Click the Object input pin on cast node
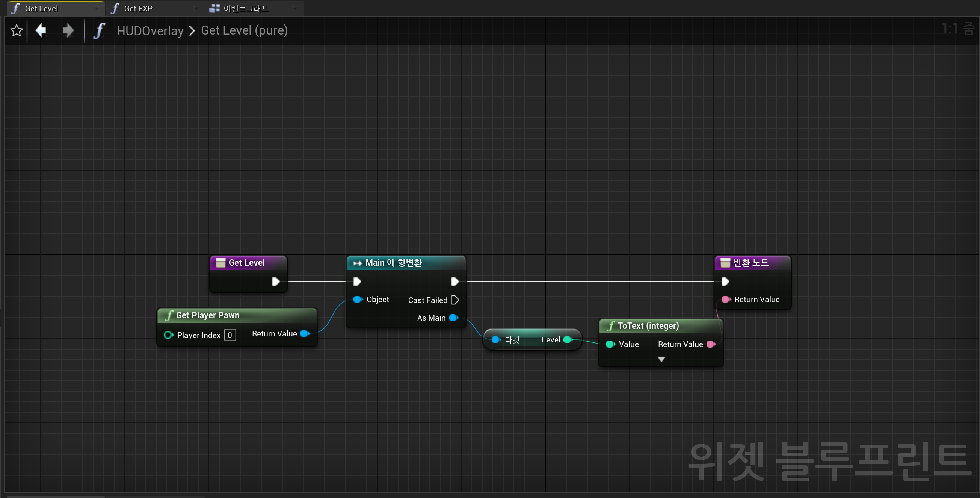This screenshot has width=980, height=498. pos(358,300)
